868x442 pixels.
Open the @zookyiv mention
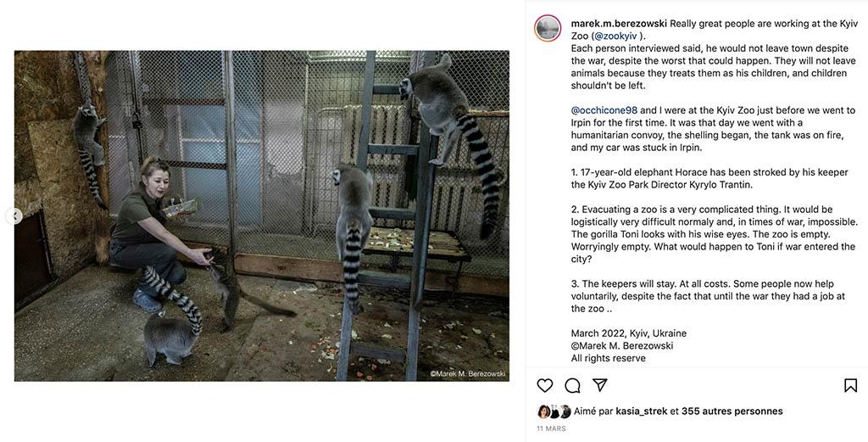[616, 36]
